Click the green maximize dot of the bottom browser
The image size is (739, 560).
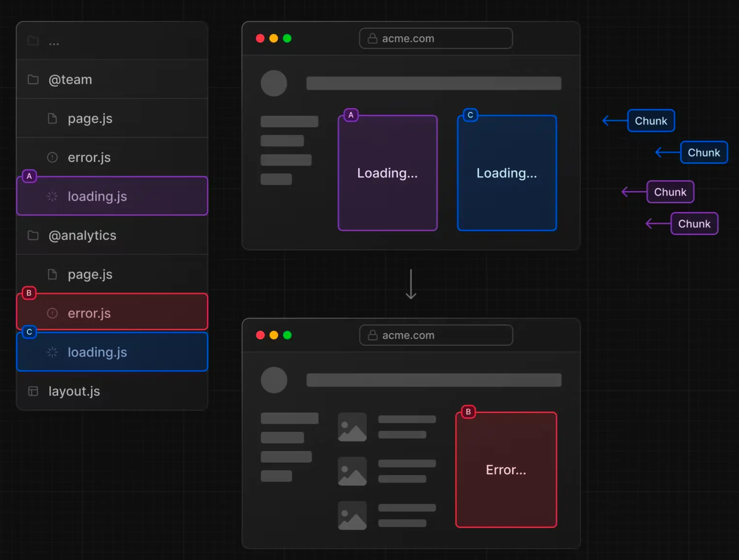click(287, 335)
